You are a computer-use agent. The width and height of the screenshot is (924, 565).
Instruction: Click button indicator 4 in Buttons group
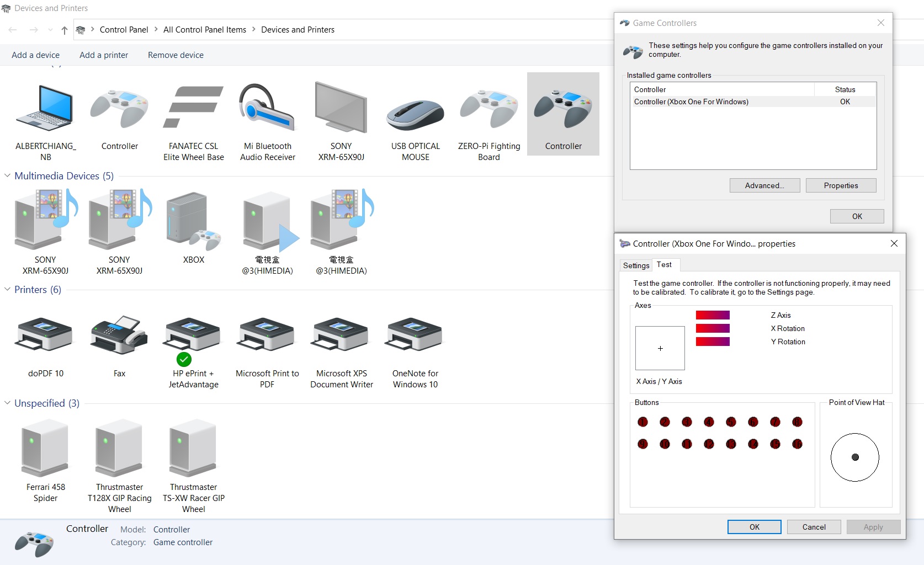[x=709, y=422]
